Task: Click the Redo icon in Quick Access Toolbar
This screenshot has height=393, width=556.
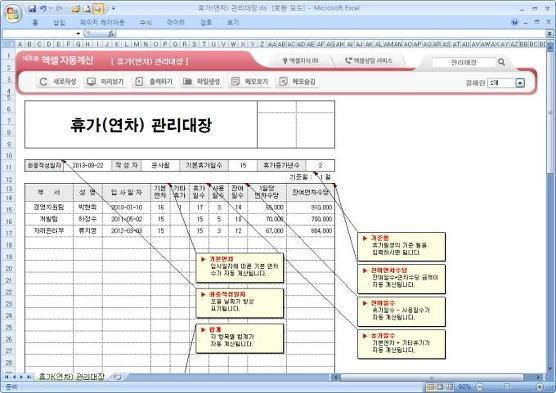Action: pos(59,9)
